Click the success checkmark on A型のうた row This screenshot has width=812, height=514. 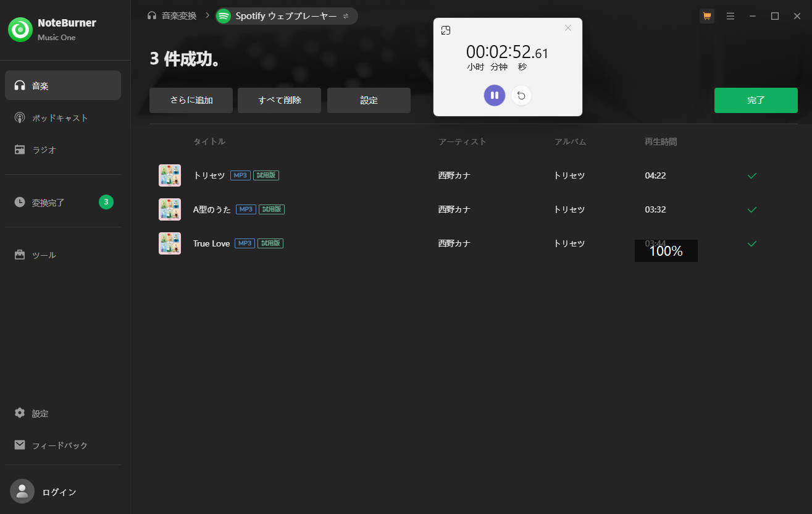click(752, 209)
